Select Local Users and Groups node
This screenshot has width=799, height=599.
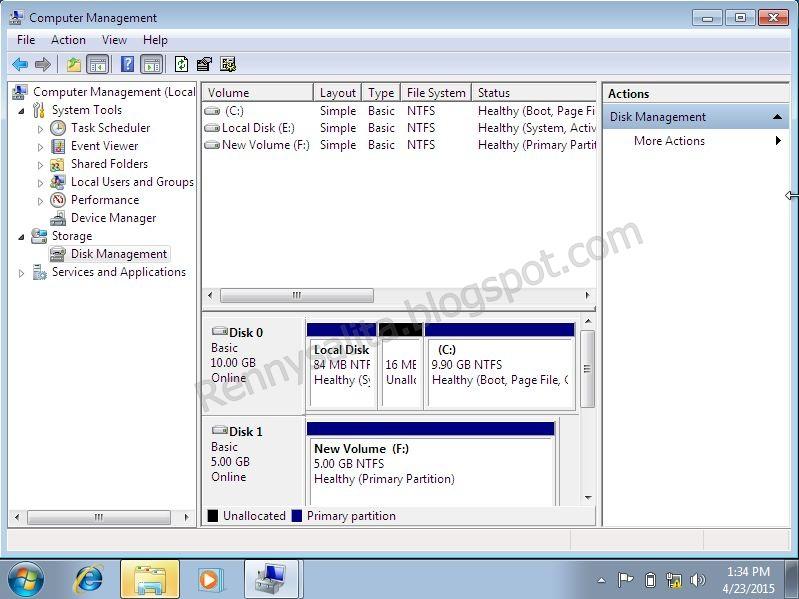[132, 182]
